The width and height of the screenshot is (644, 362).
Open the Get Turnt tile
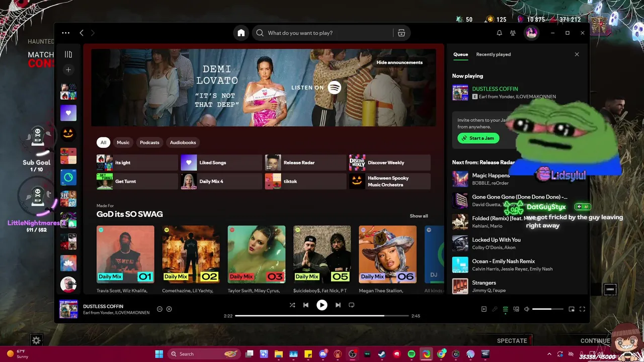tap(137, 181)
